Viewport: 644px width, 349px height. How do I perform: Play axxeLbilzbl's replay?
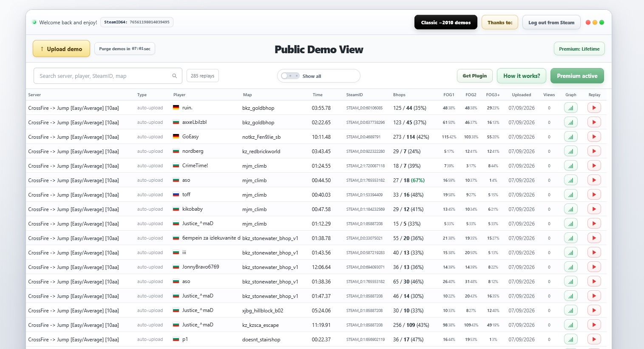[x=594, y=122]
